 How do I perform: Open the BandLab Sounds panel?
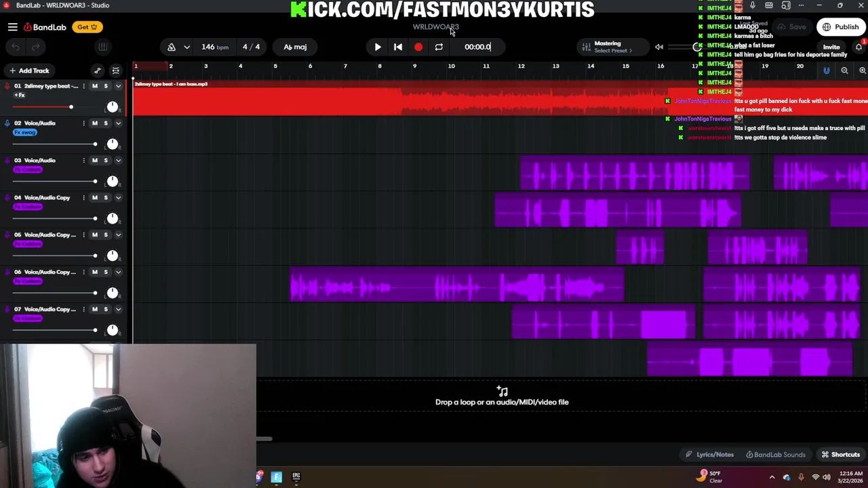[x=775, y=455]
